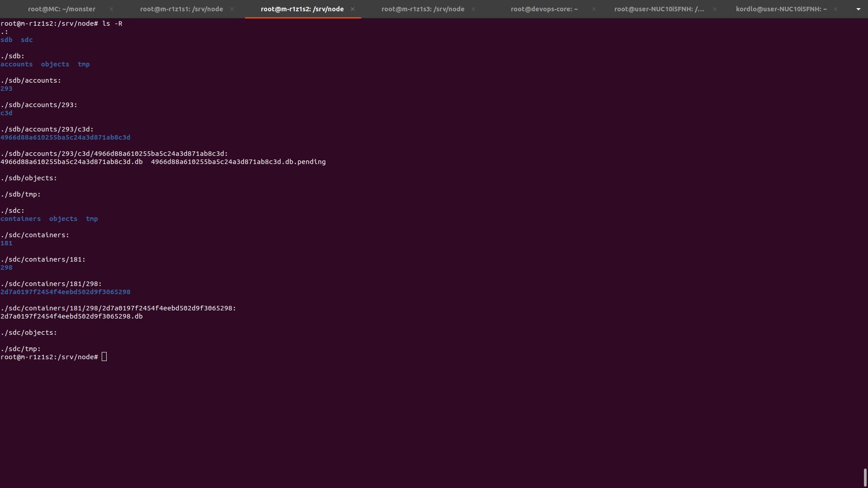Viewport: 868px width, 488px height.
Task: Switch to root@user-NUC10i5FNH tab
Action: tap(659, 9)
